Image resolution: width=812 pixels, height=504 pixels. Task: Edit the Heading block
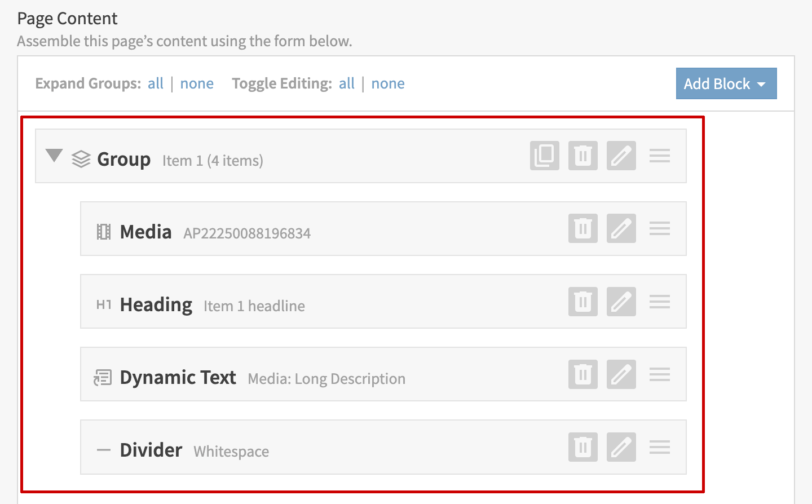pos(621,302)
